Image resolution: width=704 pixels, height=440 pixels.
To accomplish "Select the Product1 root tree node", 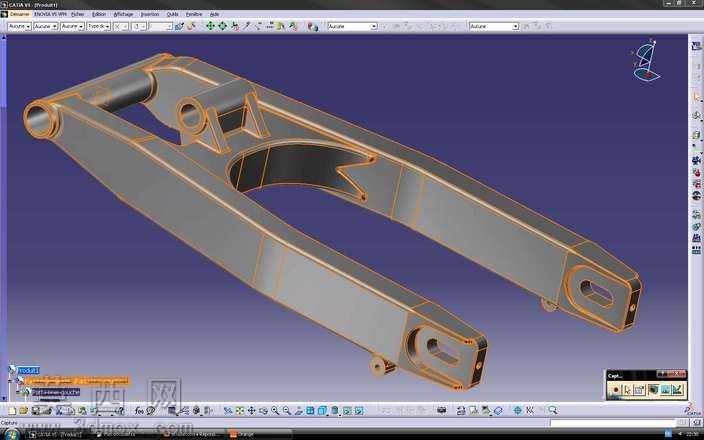I will (x=29, y=370).
